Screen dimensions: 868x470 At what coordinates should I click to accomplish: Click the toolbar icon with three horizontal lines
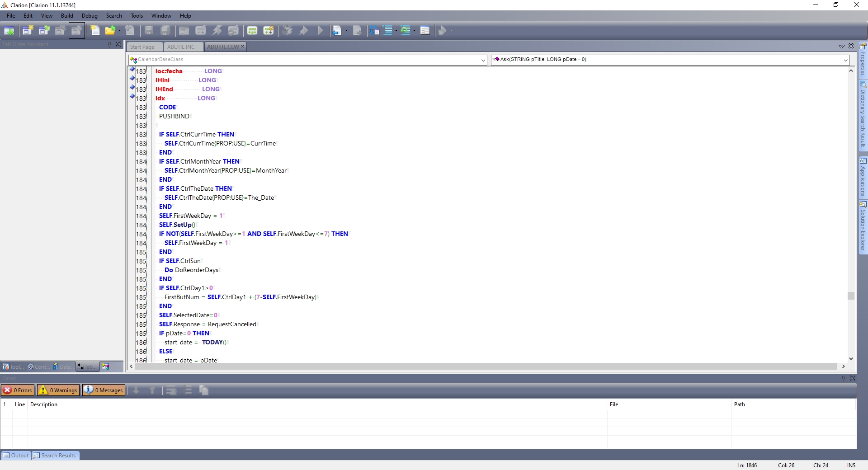click(388, 31)
